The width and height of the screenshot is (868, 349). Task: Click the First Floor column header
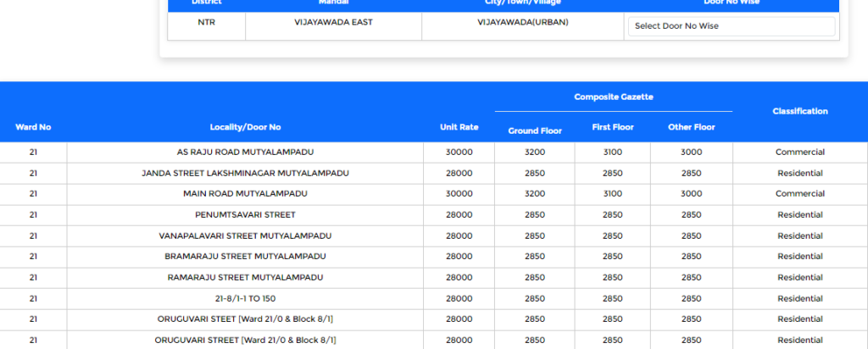[x=612, y=127]
